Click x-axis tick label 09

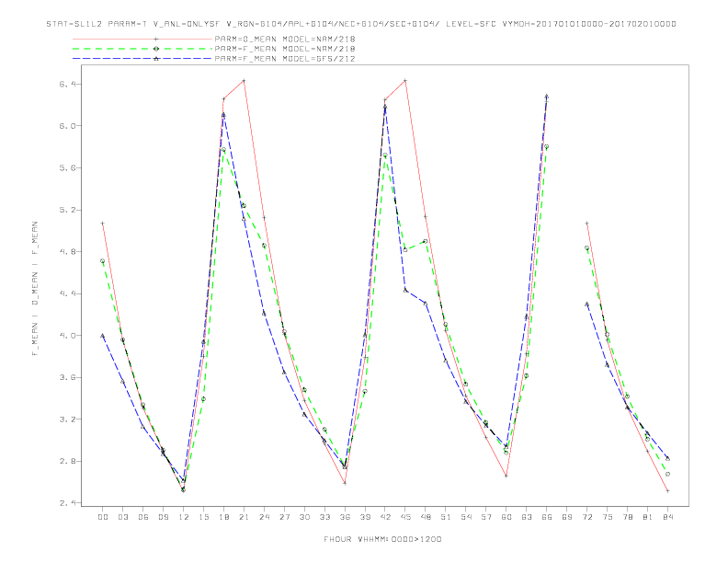click(163, 517)
